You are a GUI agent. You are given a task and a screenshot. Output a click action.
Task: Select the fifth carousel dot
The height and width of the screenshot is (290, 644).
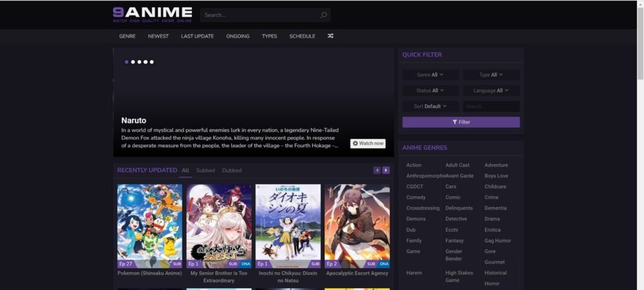[152, 62]
